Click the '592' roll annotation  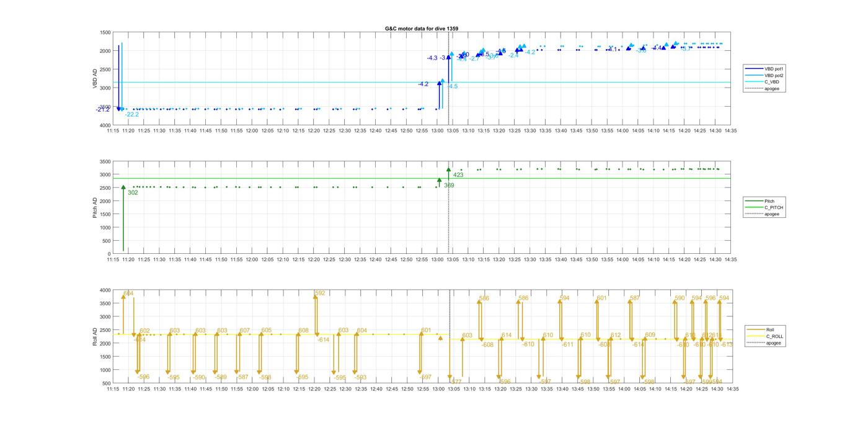(320, 293)
